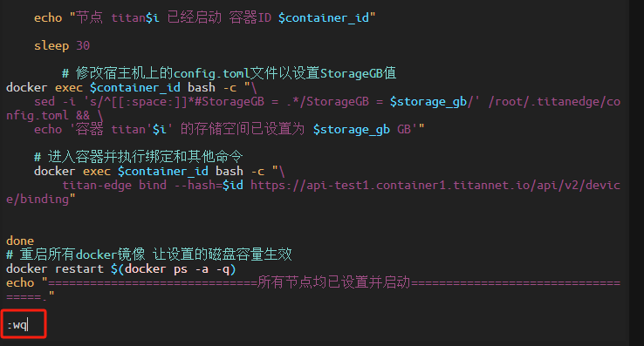The image size is (644, 346).
Task: Click the sleep 30 line
Action: [62, 45]
